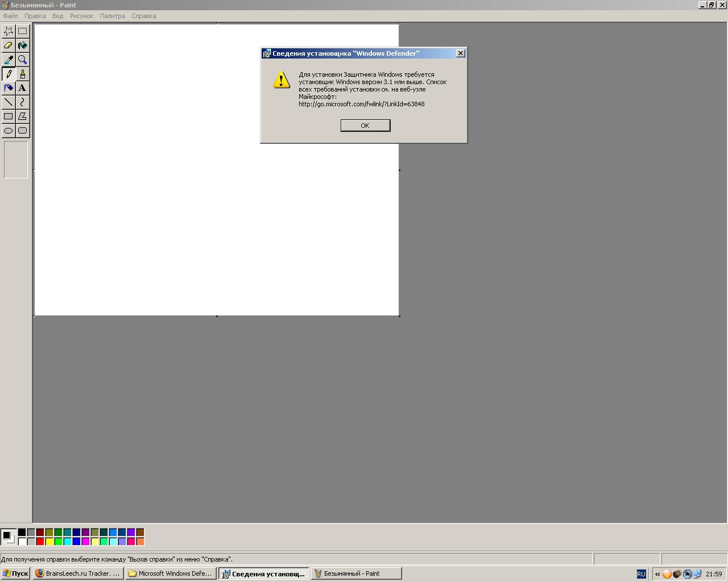This screenshot has height=582, width=728.
Task: Click the Paint title bar text Безымянный - Paint
Action: (x=43, y=5)
